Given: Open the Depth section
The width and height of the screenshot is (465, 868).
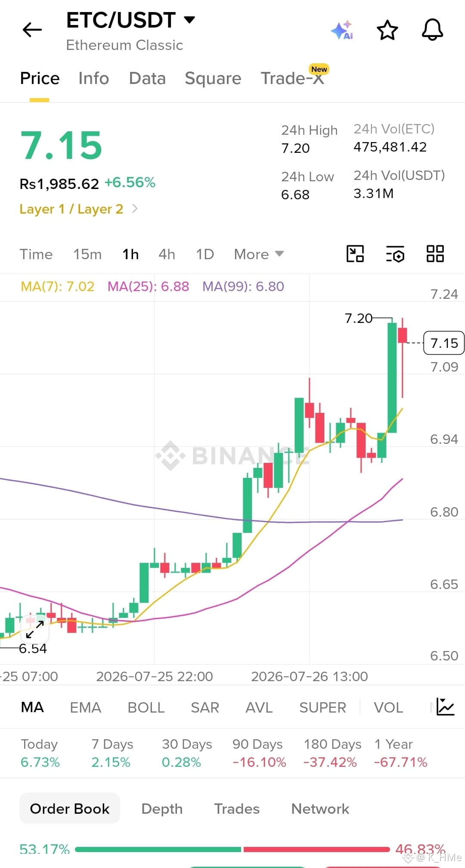Looking at the screenshot, I should point(162,809).
